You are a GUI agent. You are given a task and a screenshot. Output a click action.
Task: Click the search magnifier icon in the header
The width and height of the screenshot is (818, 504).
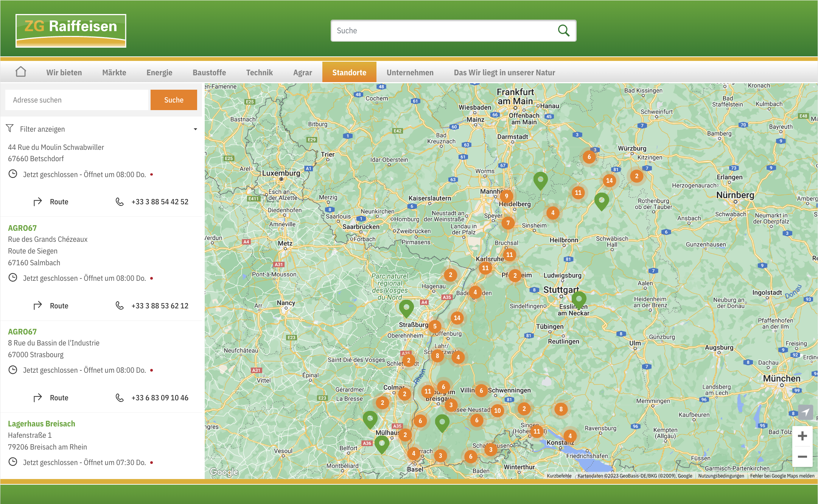tap(563, 30)
